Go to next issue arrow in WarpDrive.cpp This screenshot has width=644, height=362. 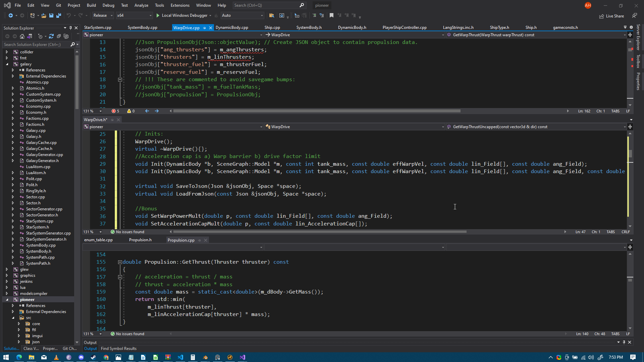[157, 111]
